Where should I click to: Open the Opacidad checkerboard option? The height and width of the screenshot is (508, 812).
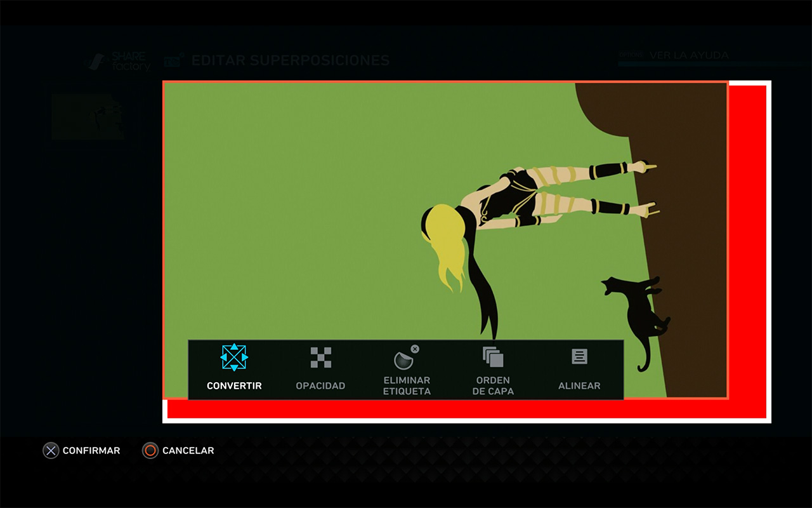pos(320,358)
